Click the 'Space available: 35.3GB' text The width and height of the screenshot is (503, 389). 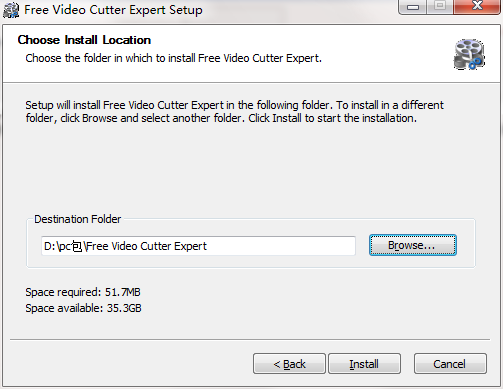pyautogui.click(x=83, y=308)
